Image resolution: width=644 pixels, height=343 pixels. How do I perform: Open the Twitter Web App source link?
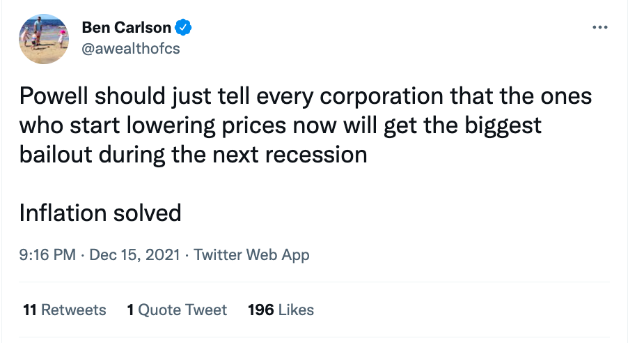[251, 254]
